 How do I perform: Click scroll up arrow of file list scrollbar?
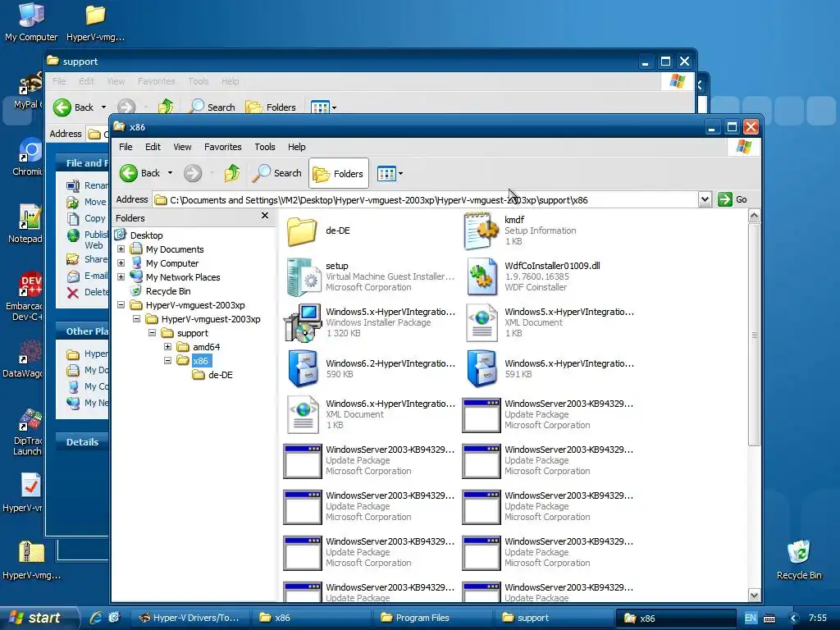point(755,216)
